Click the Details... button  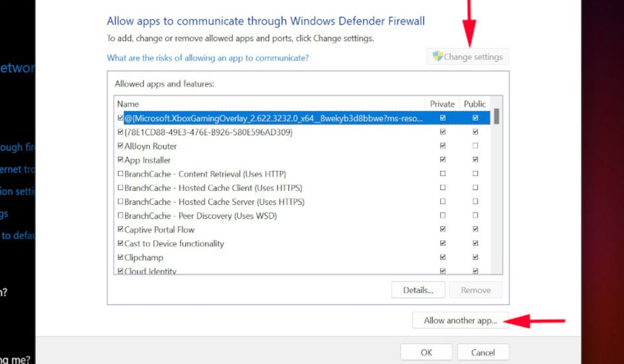pos(418,290)
